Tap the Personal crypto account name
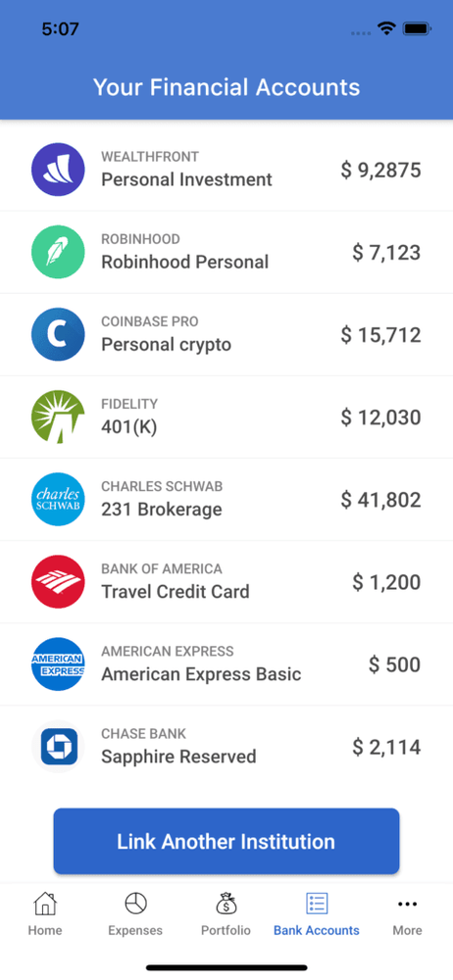This screenshot has height=980, width=453. click(x=167, y=344)
